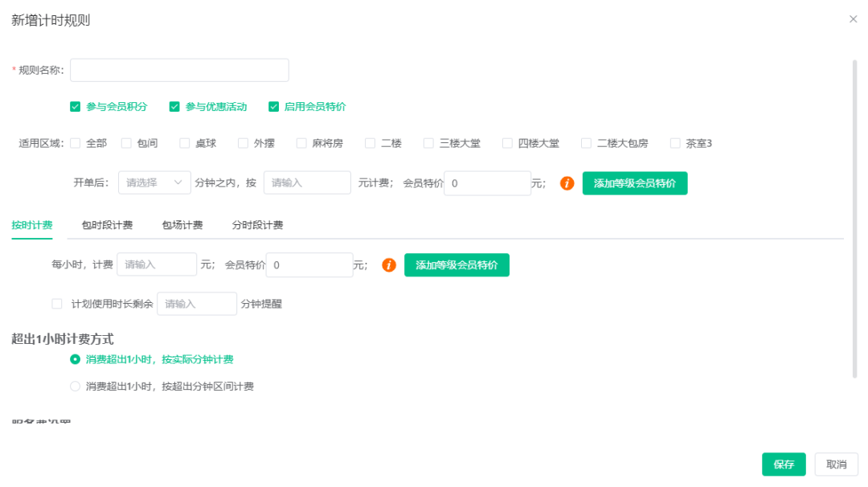
Task: Focus the 请输入 field before 元计费
Action: pos(307,182)
